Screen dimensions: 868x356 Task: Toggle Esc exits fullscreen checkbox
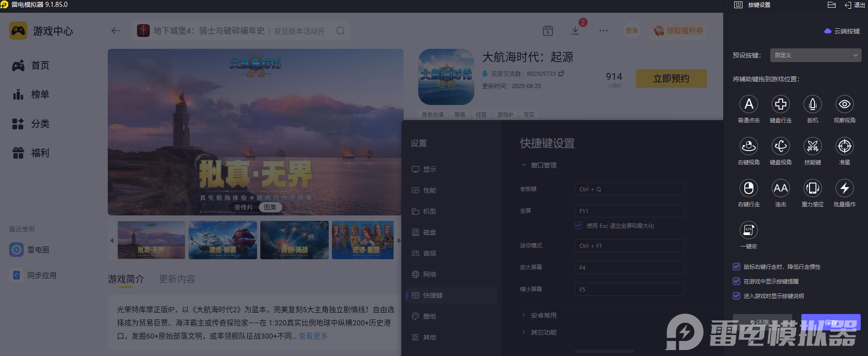pyautogui.click(x=579, y=225)
